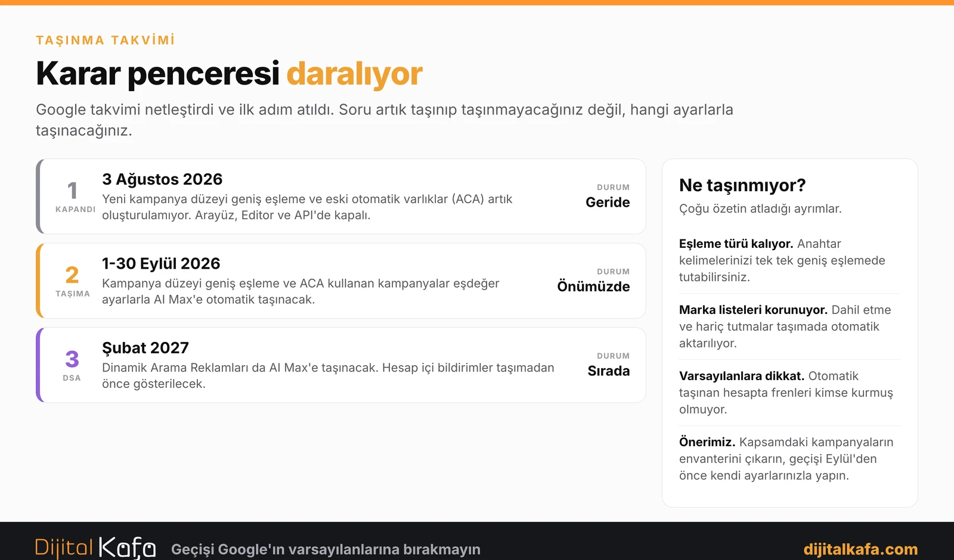Click step number 1 labeled KAPANDI
The width and height of the screenshot is (954, 560).
pos(73,191)
